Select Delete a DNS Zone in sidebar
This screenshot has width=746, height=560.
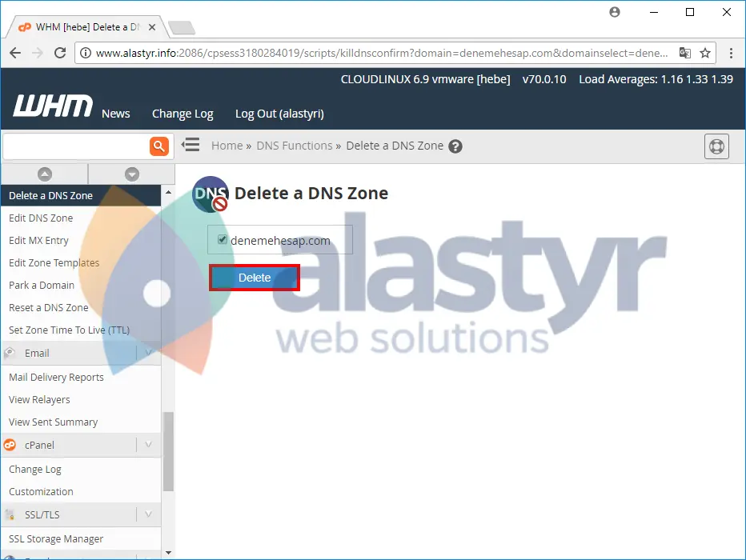click(81, 195)
